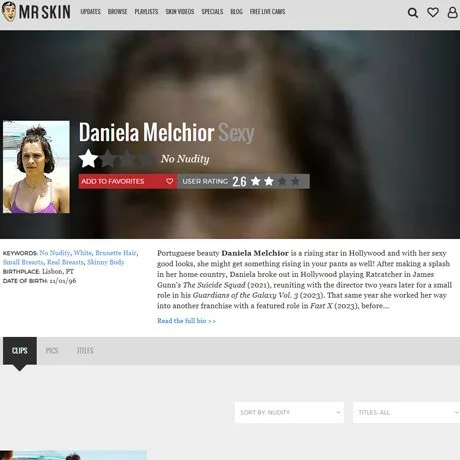
Task: Click the Brunette Hair keyword link
Action: pyautogui.click(x=116, y=253)
